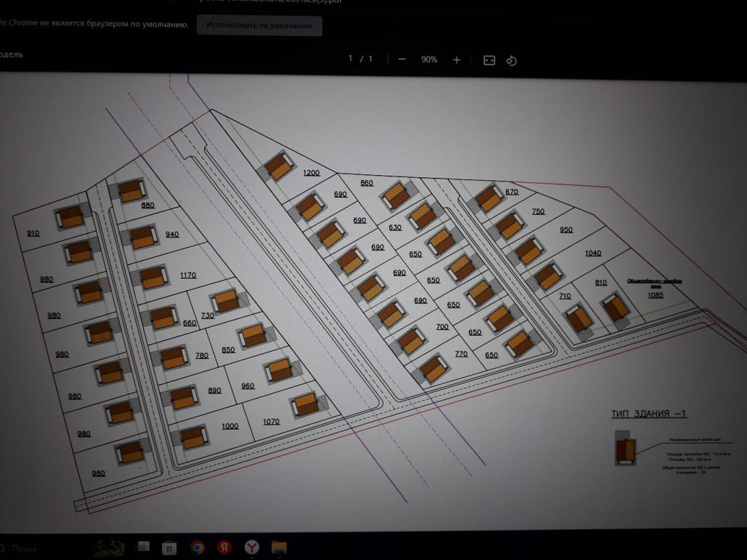
Task: Click the legend house sample image
Action: point(625,448)
